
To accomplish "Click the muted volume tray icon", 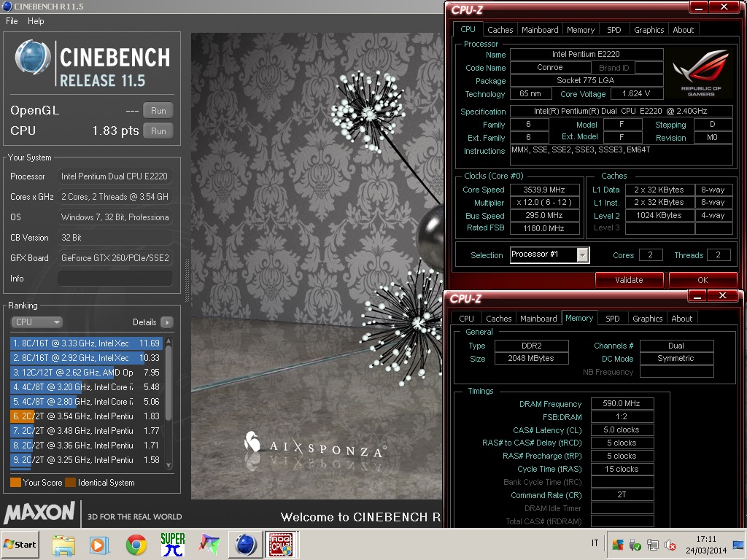I will point(670,545).
